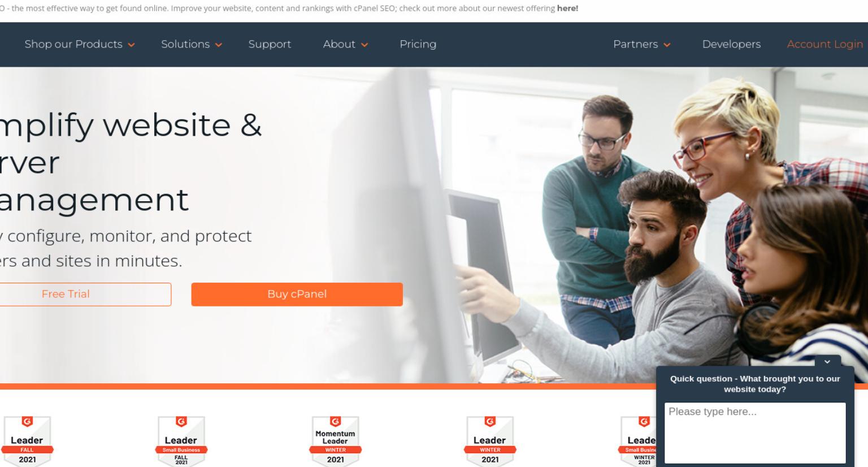The image size is (868, 467).
Task: Expand the About dropdown menu
Action: pos(345,44)
